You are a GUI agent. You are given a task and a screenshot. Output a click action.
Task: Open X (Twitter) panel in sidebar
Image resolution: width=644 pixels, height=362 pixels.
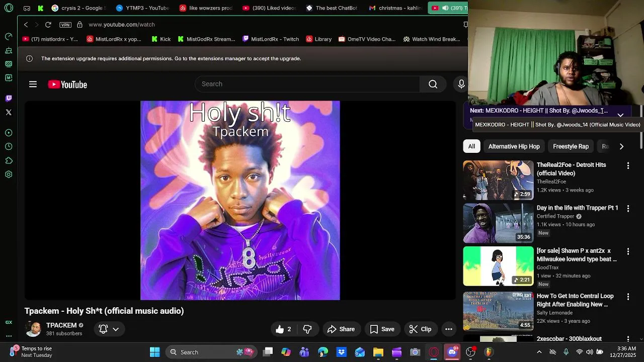coord(9,112)
